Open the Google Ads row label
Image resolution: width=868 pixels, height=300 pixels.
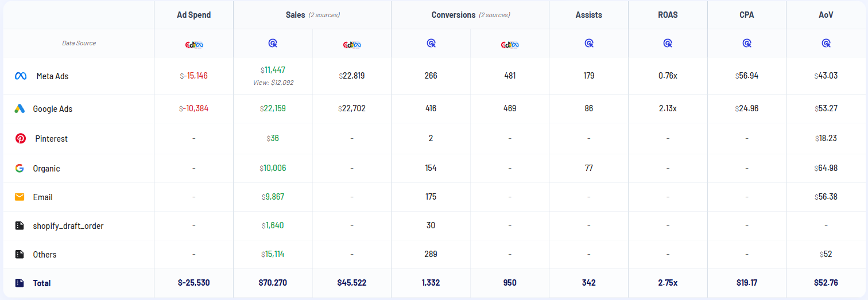click(52, 108)
